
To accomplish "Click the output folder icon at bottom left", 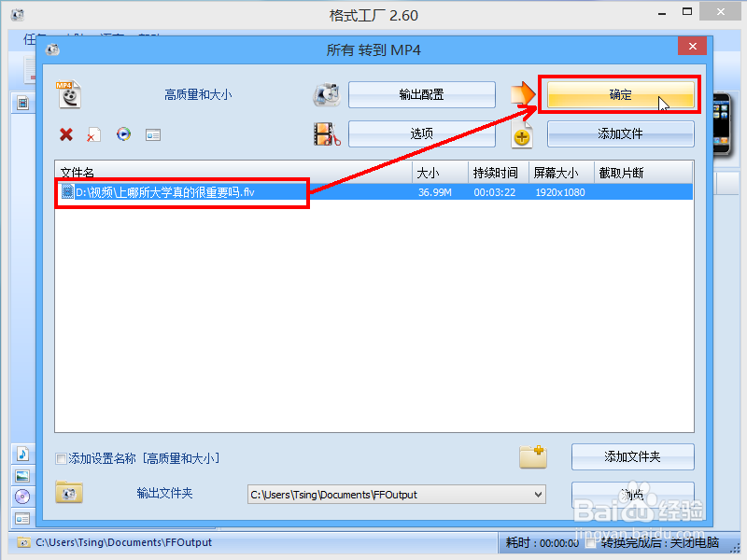I will click(x=69, y=493).
